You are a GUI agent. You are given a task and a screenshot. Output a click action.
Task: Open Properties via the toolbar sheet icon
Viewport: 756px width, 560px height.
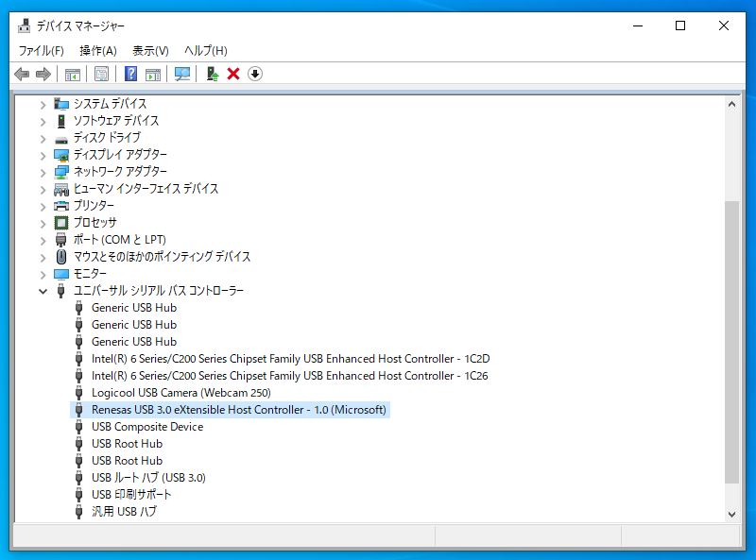[x=101, y=75]
